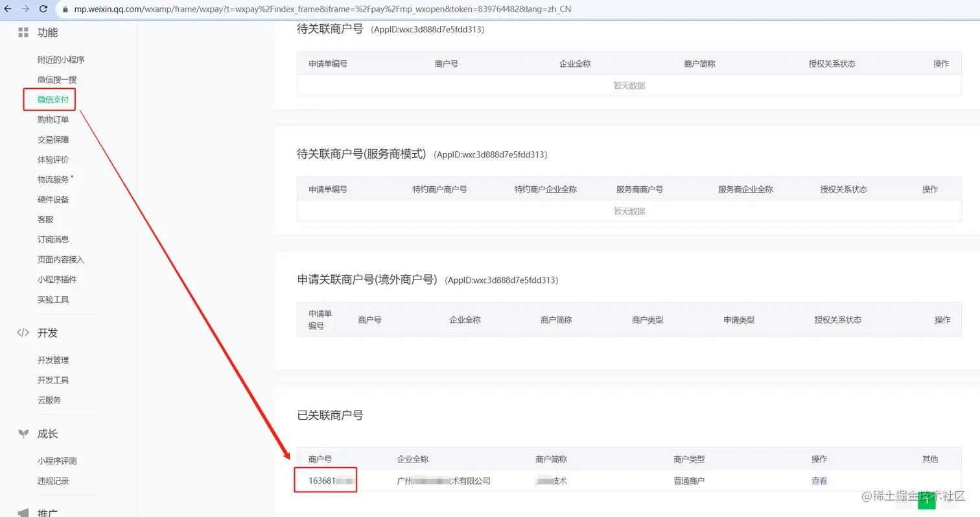Open 云服务 in the sidebar
Viewport: 980px width, 517px height.
pyautogui.click(x=49, y=400)
